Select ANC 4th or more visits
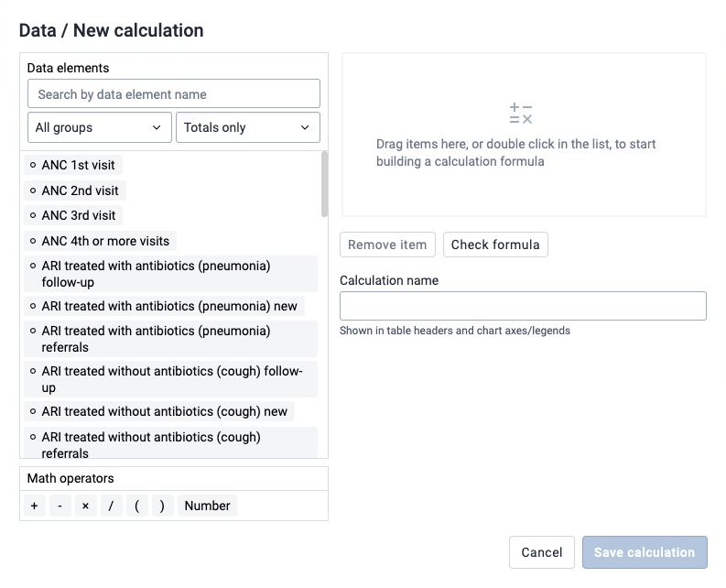This screenshot has width=726, height=588. pos(100,241)
